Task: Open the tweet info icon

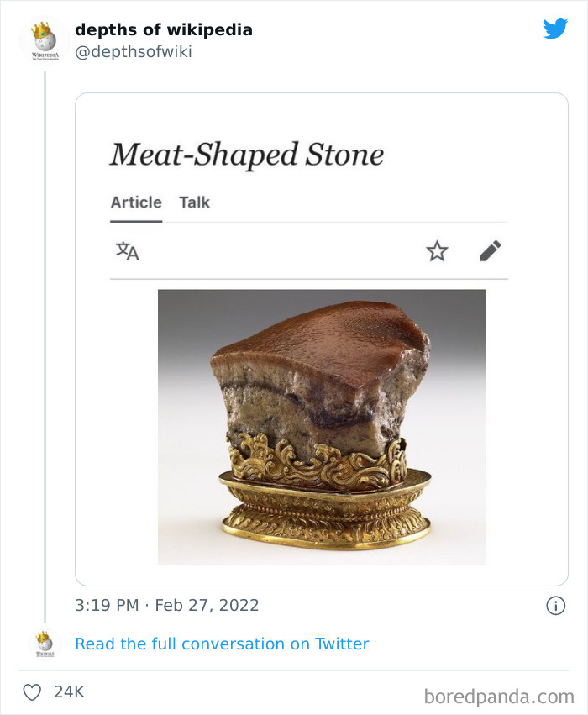Action: click(555, 605)
